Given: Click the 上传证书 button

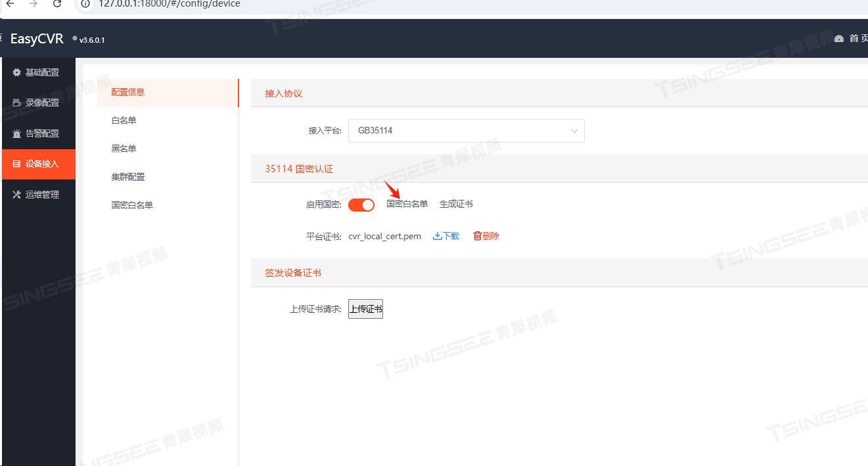Looking at the screenshot, I should point(365,309).
